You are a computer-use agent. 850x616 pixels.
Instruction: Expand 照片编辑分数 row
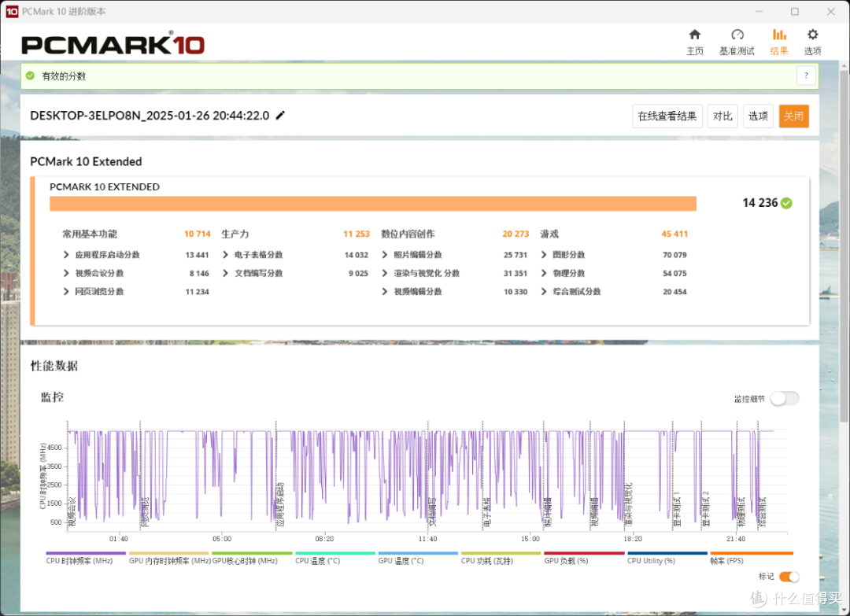pyautogui.click(x=385, y=255)
